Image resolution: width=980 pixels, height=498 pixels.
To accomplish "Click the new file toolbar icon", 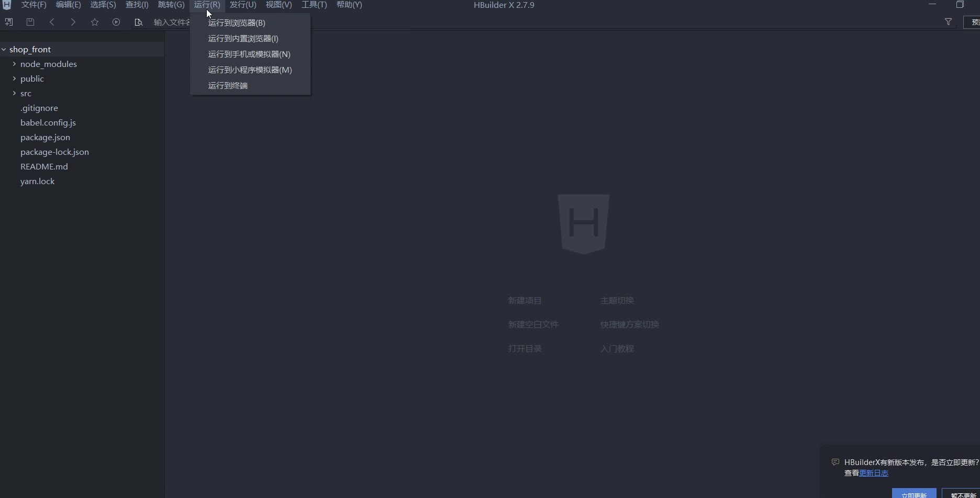I will (x=9, y=22).
